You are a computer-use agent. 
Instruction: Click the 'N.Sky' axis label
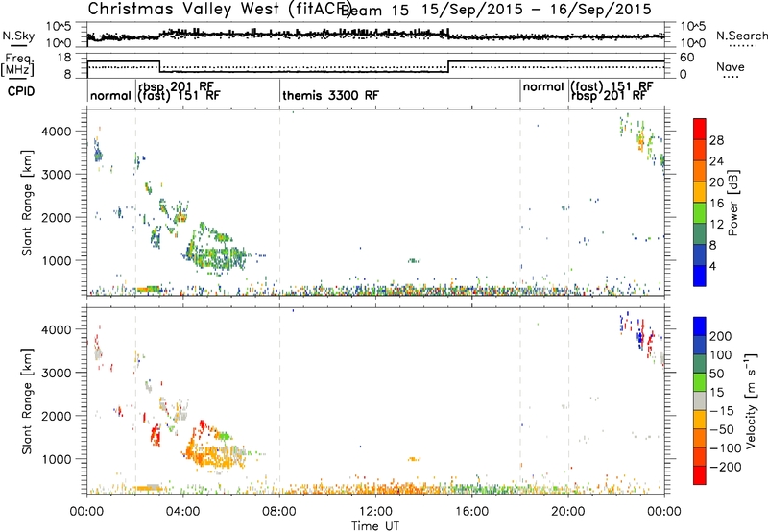(18, 36)
